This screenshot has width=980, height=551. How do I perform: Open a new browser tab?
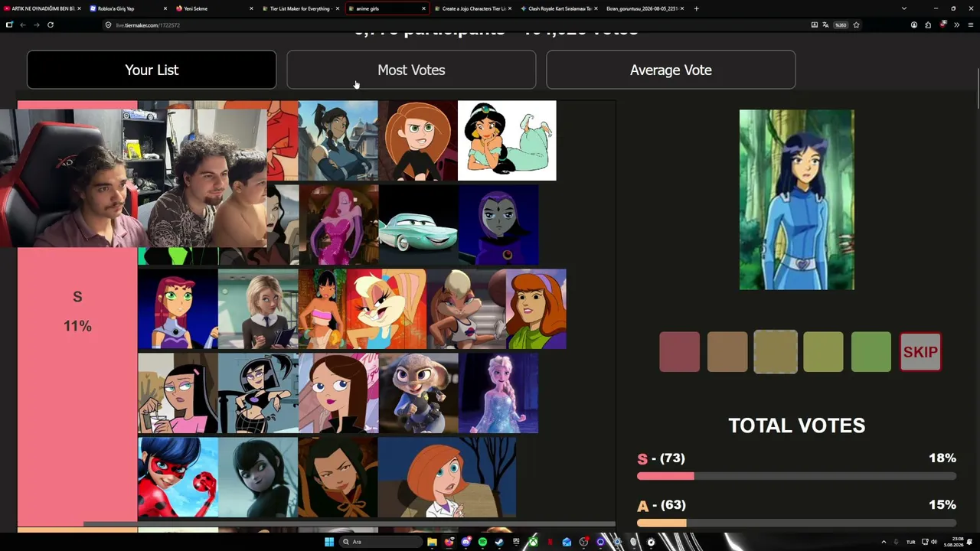(696, 8)
